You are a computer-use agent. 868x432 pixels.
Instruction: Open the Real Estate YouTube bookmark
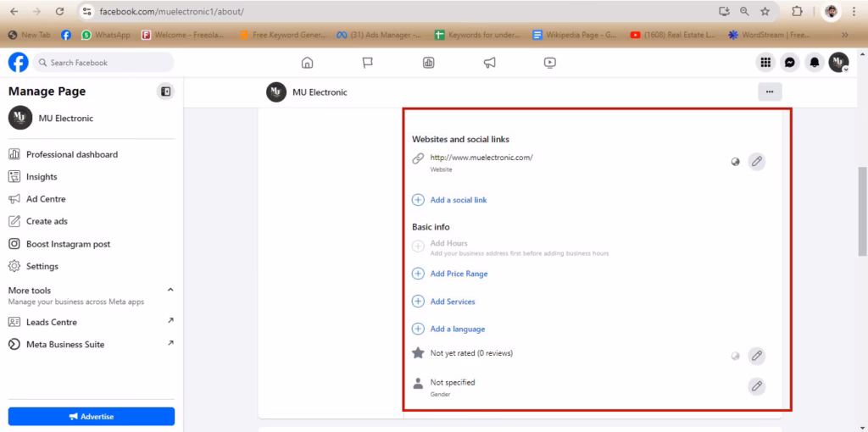pyautogui.click(x=673, y=35)
